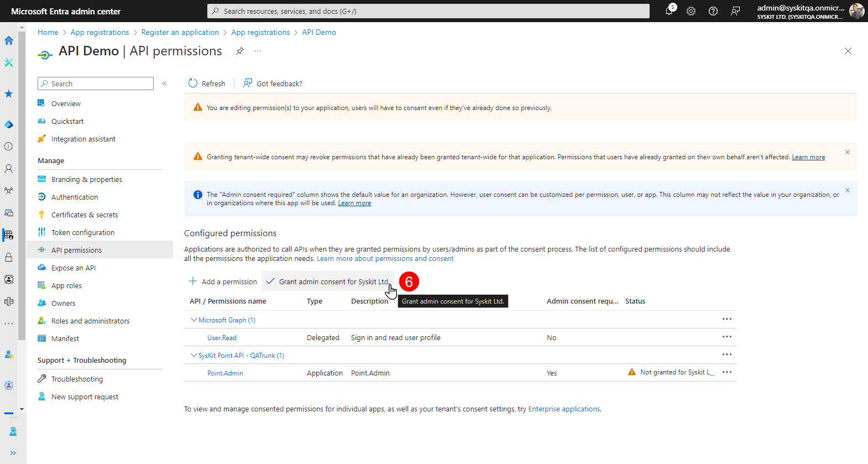Click the Refresh toolbar button

pos(207,84)
